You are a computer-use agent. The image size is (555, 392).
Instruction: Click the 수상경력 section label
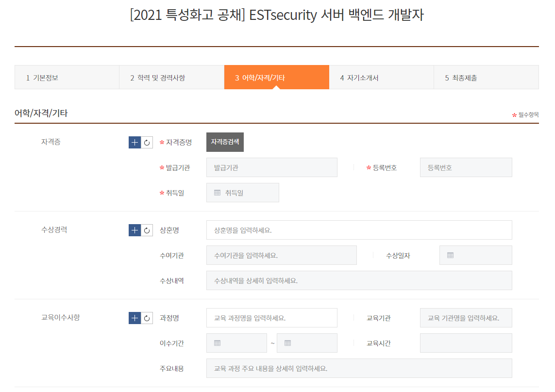[54, 229]
